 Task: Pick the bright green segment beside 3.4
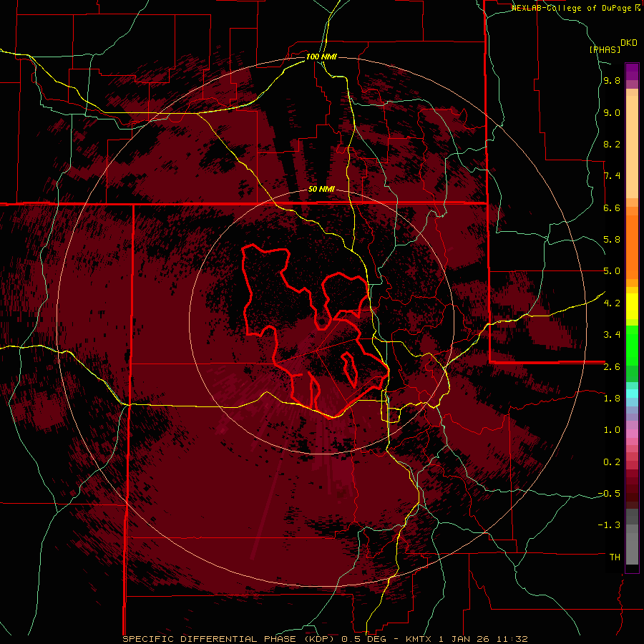pyautogui.click(x=632, y=345)
